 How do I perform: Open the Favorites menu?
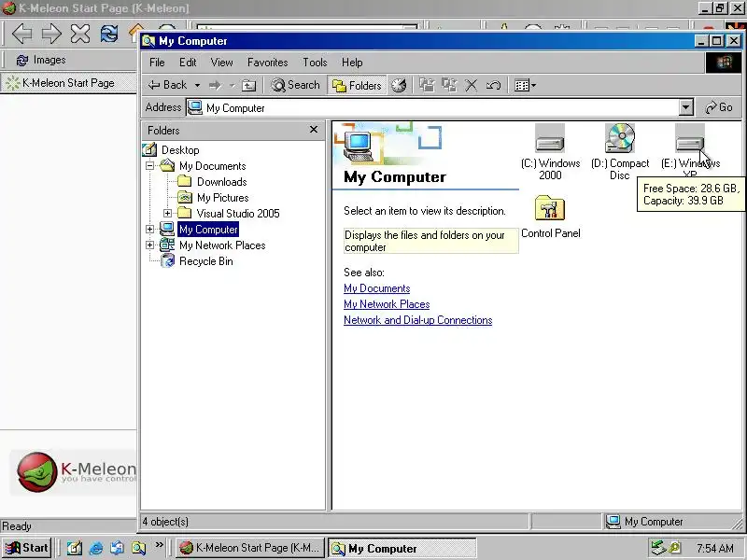coord(267,63)
